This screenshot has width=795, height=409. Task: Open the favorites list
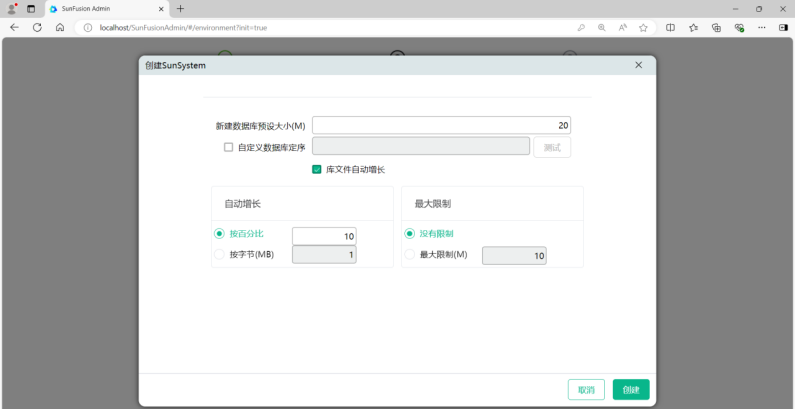[694, 28]
